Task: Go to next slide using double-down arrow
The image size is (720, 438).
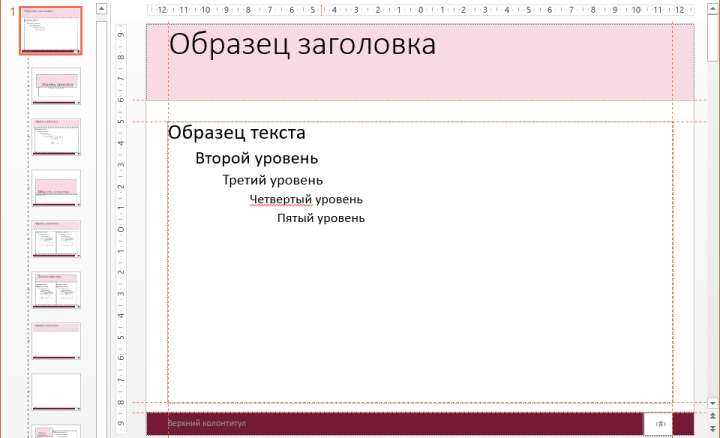Action: (713, 428)
